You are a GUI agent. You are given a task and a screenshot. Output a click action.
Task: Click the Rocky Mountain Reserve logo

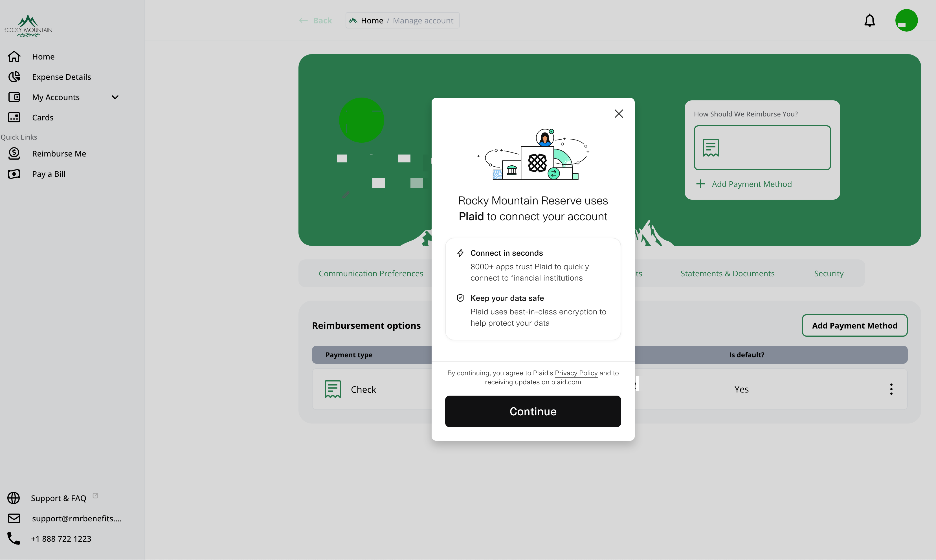[28, 25]
